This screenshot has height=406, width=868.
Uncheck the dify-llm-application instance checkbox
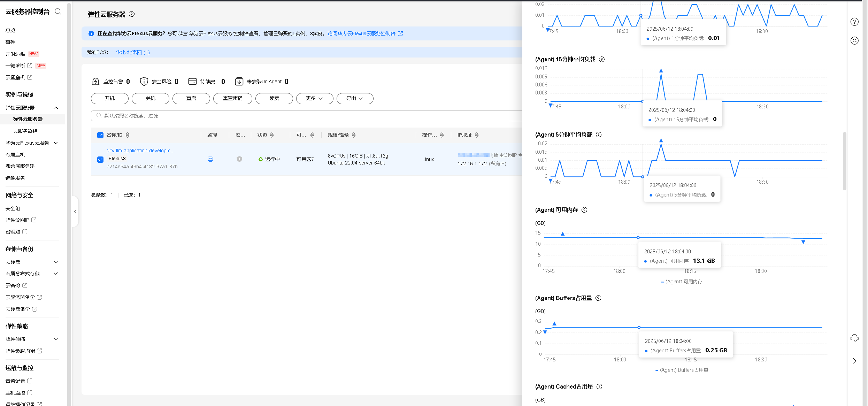pos(100,159)
